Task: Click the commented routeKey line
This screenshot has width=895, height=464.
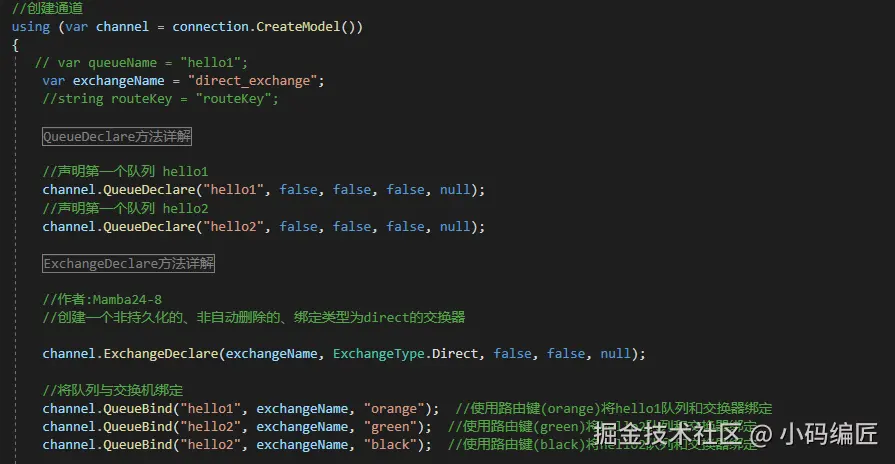Action: (160, 98)
